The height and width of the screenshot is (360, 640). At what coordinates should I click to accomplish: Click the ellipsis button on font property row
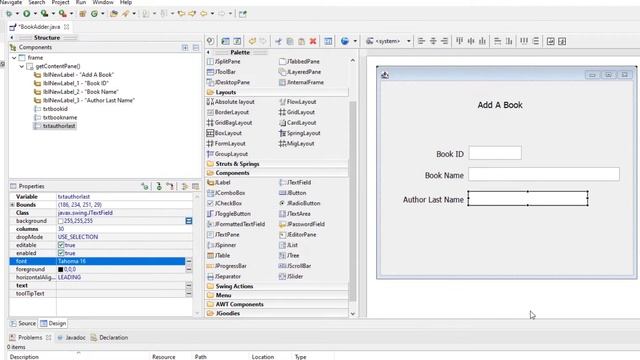tap(189, 261)
